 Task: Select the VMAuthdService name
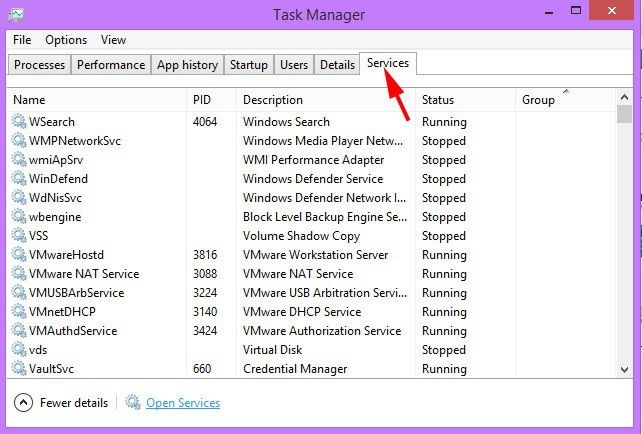[x=73, y=331]
